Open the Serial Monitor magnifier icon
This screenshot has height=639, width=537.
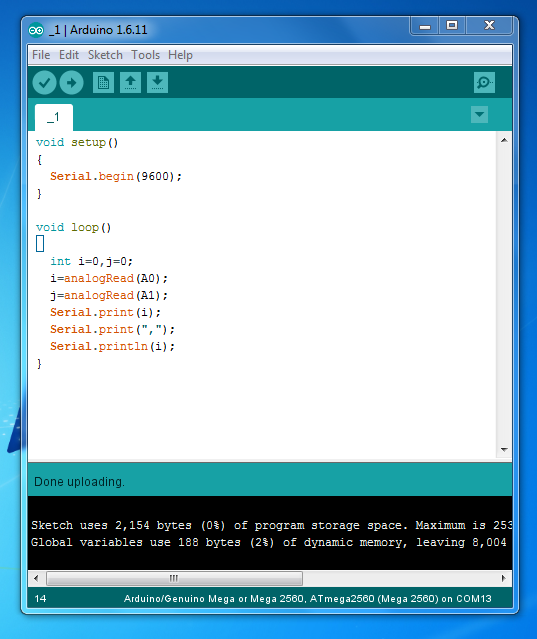point(484,83)
